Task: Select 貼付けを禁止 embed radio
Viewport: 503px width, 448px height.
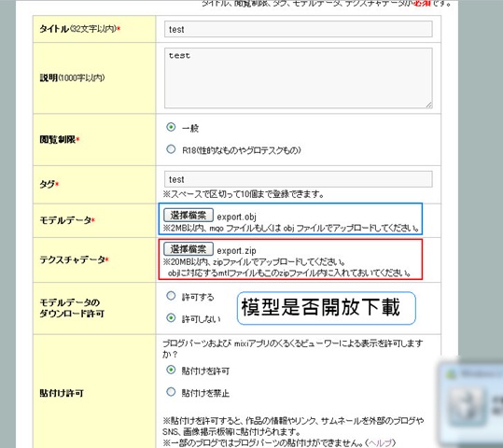Action: (x=171, y=392)
